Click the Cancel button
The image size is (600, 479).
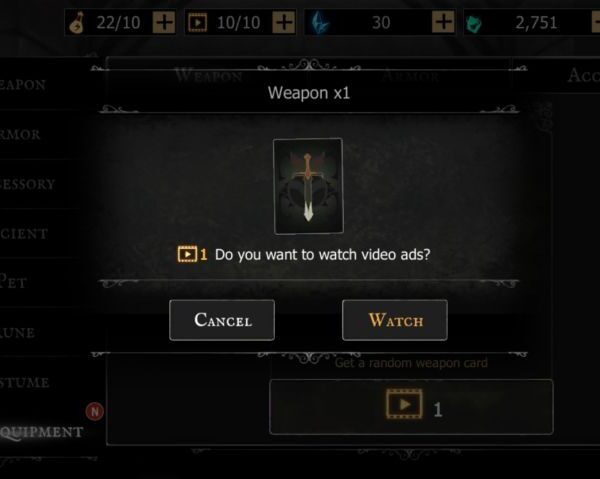(x=222, y=320)
